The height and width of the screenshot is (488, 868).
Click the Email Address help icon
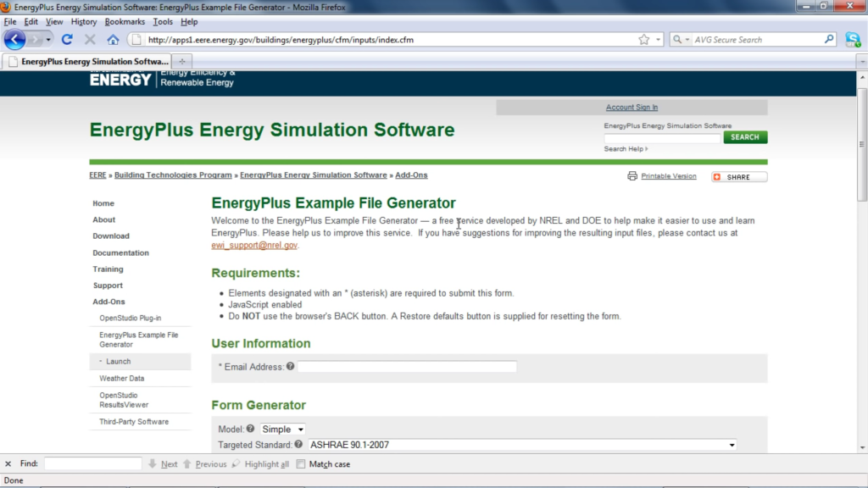[290, 366]
